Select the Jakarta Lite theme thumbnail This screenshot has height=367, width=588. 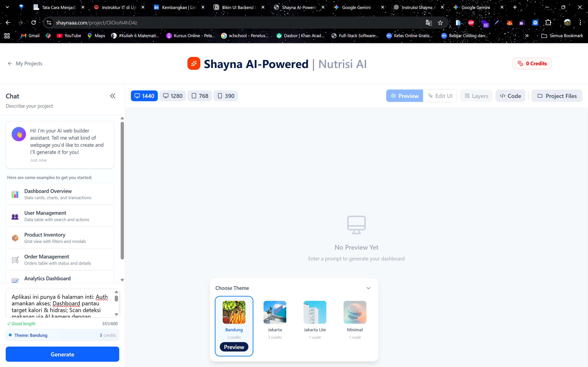315,312
